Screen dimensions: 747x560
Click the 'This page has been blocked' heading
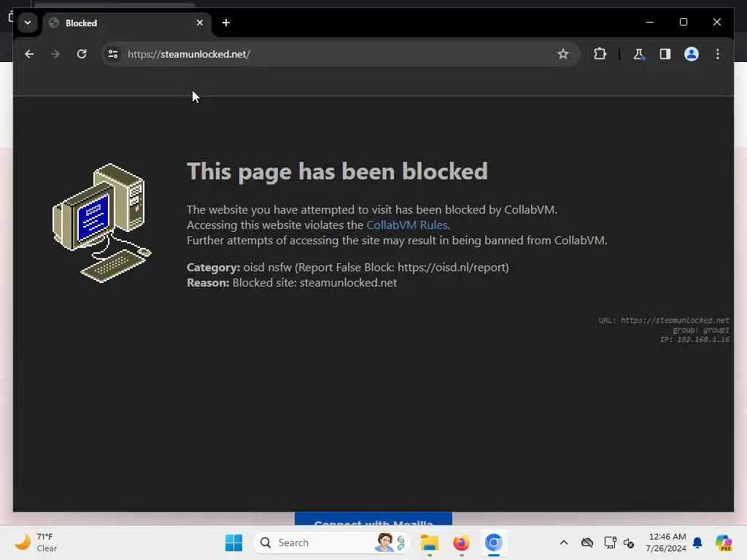point(337,171)
